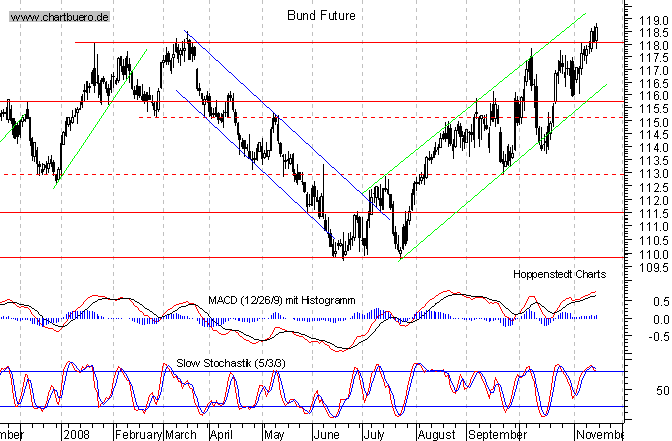Click the Hoppenstedt Charts label
The height and width of the screenshot is (441, 672).
tap(559, 274)
